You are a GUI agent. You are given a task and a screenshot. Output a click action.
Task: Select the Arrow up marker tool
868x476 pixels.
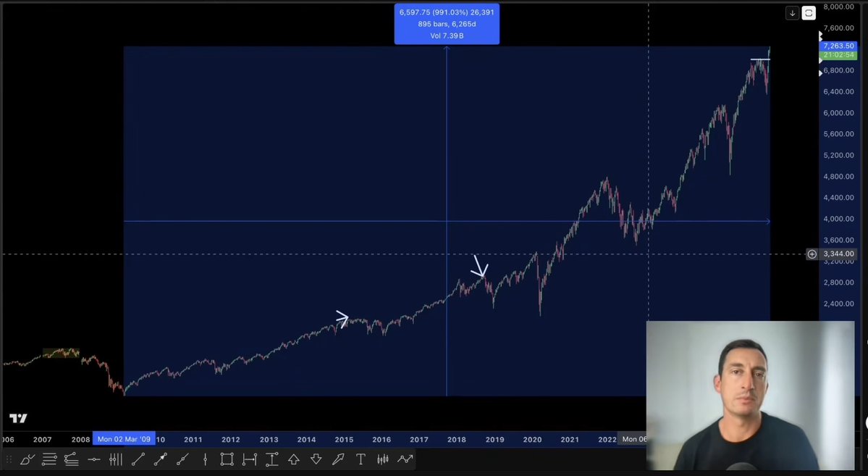coord(294,459)
